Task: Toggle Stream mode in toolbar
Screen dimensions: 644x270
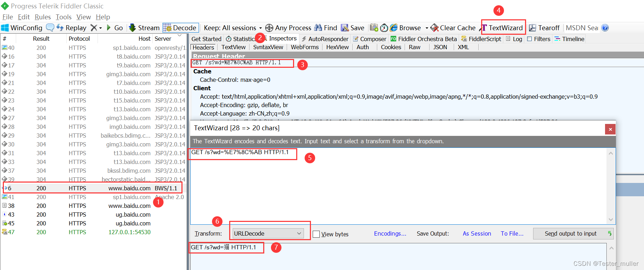Action: coord(144,28)
